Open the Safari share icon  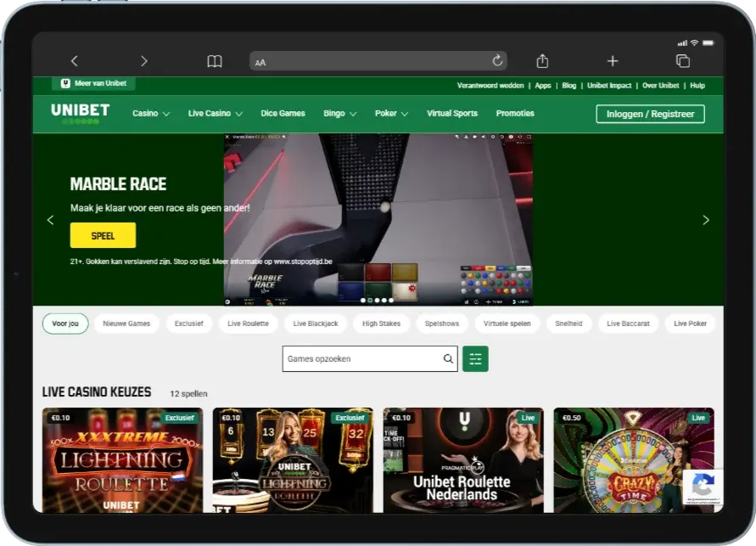[542, 60]
